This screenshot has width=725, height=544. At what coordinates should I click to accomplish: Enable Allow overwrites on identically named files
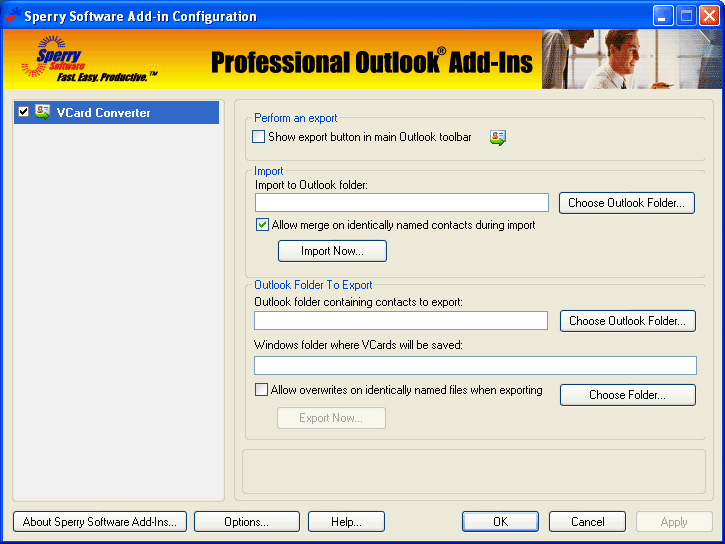tap(261, 390)
